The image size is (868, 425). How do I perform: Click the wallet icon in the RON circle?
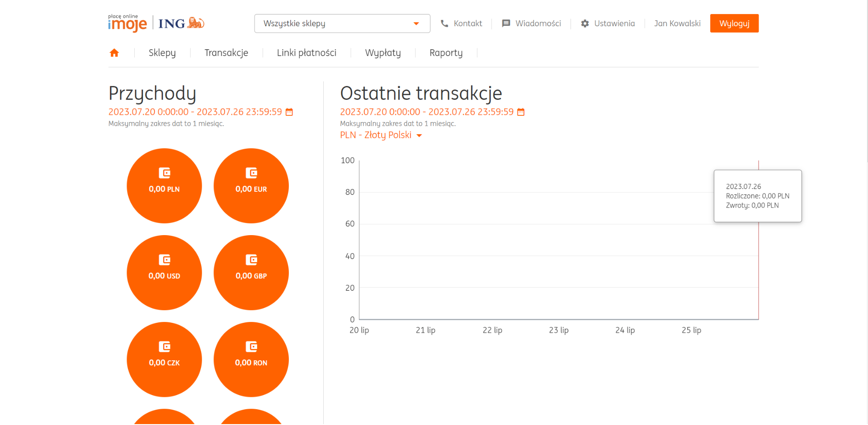251,346
